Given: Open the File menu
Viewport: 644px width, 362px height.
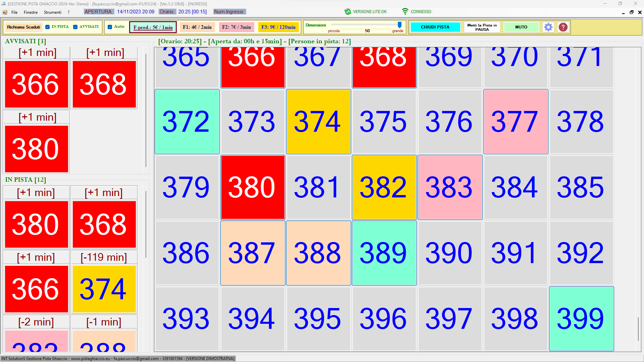Looking at the screenshot, I should [14, 12].
